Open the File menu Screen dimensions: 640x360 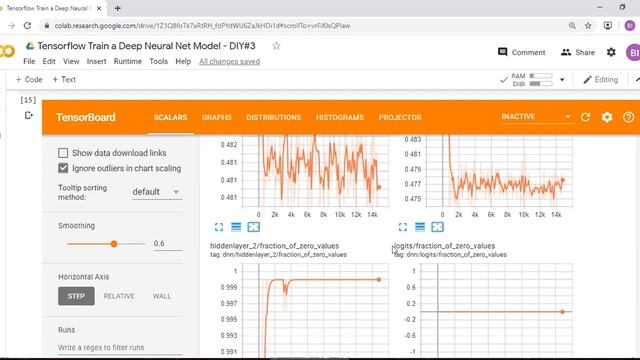29,61
